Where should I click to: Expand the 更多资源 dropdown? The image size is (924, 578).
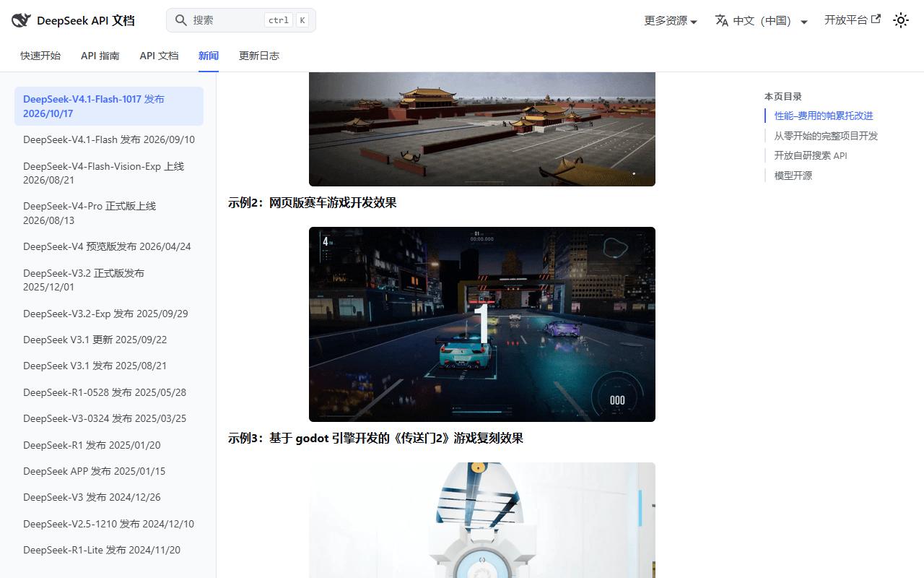pyautogui.click(x=671, y=20)
